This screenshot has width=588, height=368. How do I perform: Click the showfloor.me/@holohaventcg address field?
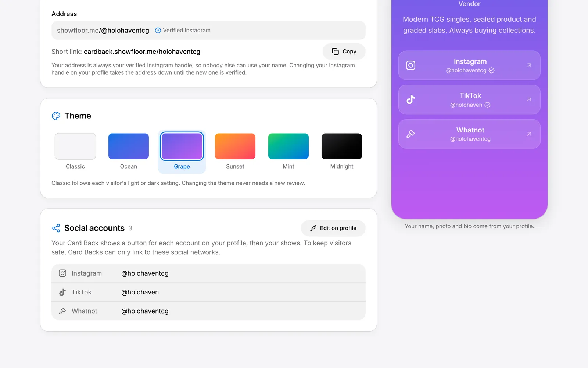coord(208,31)
